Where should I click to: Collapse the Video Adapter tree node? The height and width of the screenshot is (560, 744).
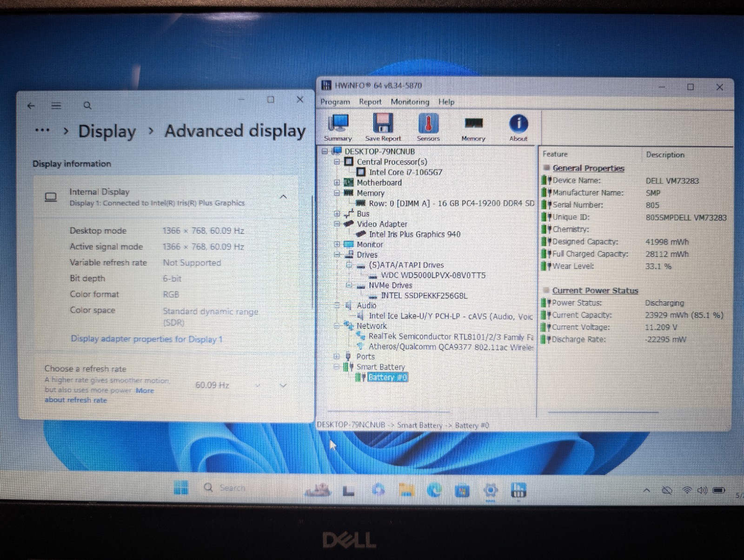tap(337, 224)
